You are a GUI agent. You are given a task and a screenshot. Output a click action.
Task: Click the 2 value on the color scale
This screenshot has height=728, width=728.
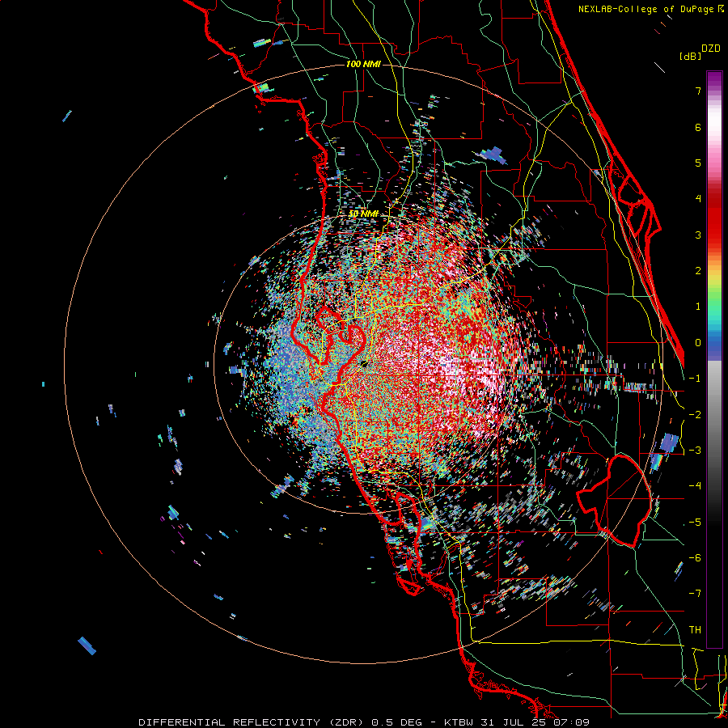698,271
